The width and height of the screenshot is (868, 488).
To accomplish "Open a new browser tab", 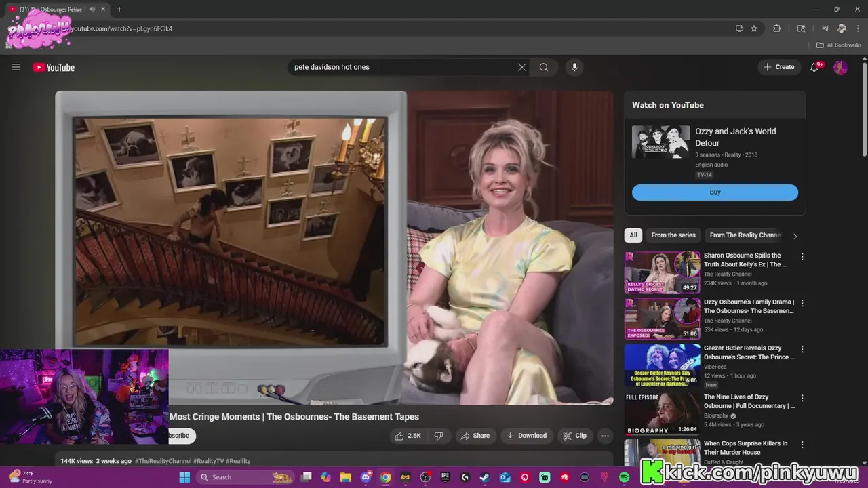I will point(119,9).
